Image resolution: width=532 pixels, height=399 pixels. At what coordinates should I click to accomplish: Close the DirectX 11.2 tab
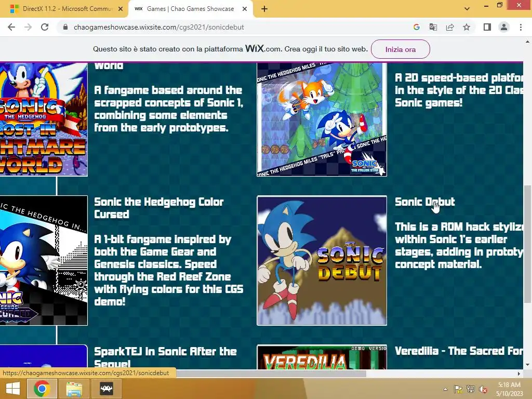pos(121,9)
